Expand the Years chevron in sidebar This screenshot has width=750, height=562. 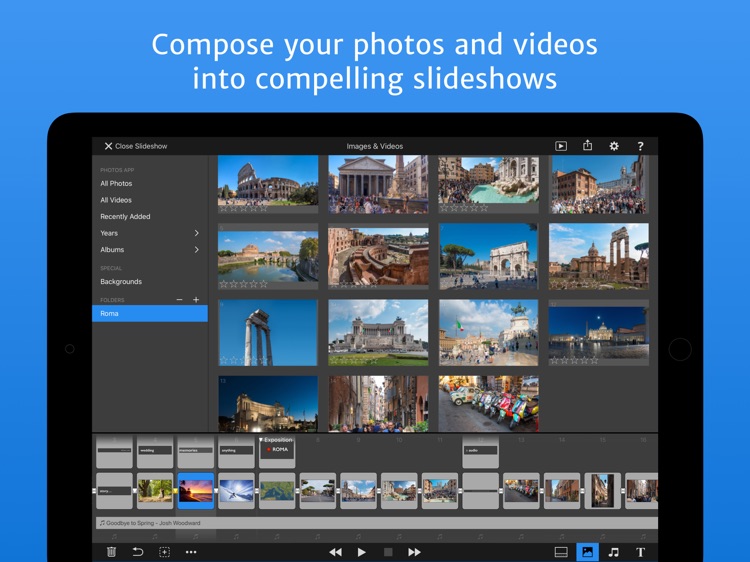tap(197, 233)
